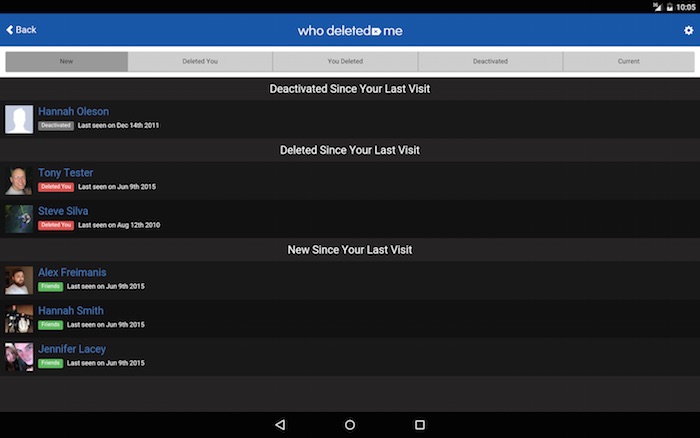Open Tony Tester's name link

click(65, 173)
